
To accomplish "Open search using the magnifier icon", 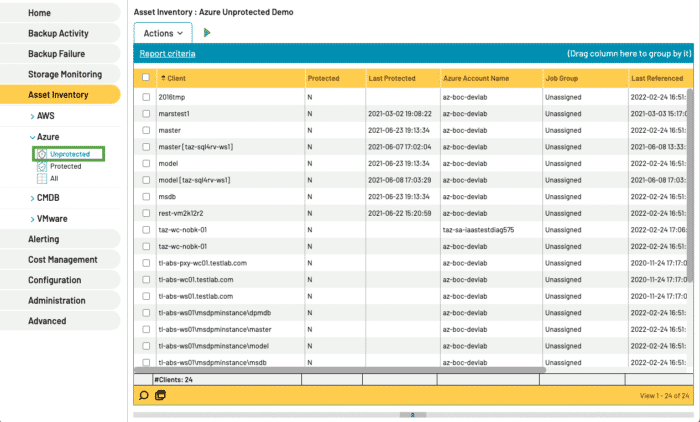I will [144, 395].
